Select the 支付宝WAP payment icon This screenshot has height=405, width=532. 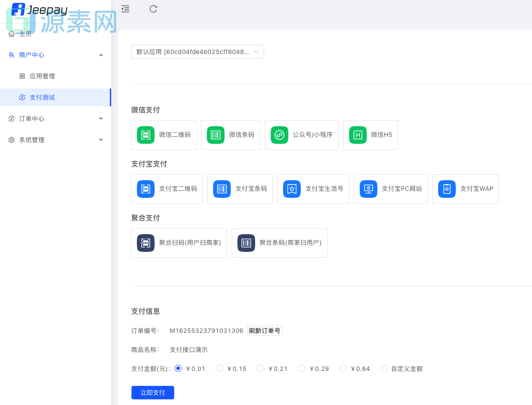coord(447,189)
